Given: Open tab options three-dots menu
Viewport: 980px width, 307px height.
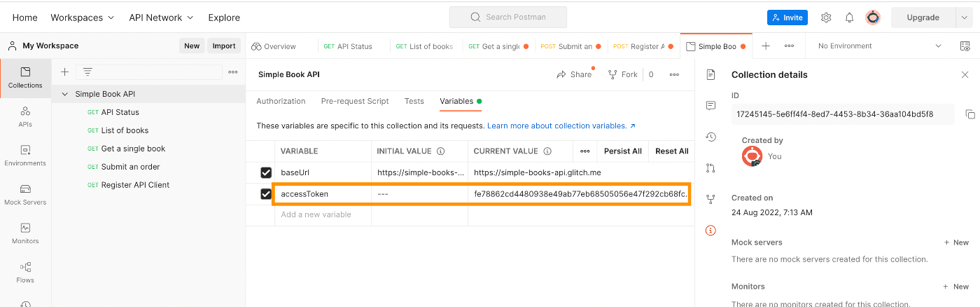Looking at the screenshot, I should (789, 46).
